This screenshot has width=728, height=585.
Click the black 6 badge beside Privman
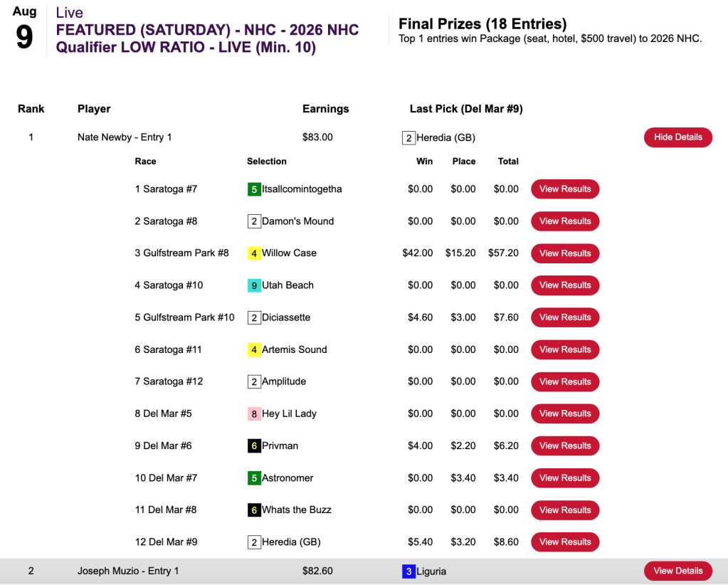(x=254, y=446)
